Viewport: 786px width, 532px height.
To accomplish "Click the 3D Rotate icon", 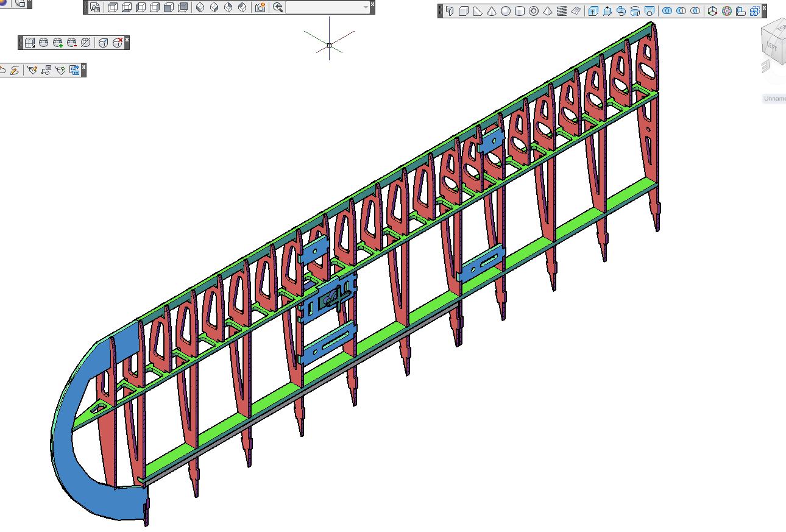I will click(726, 11).
